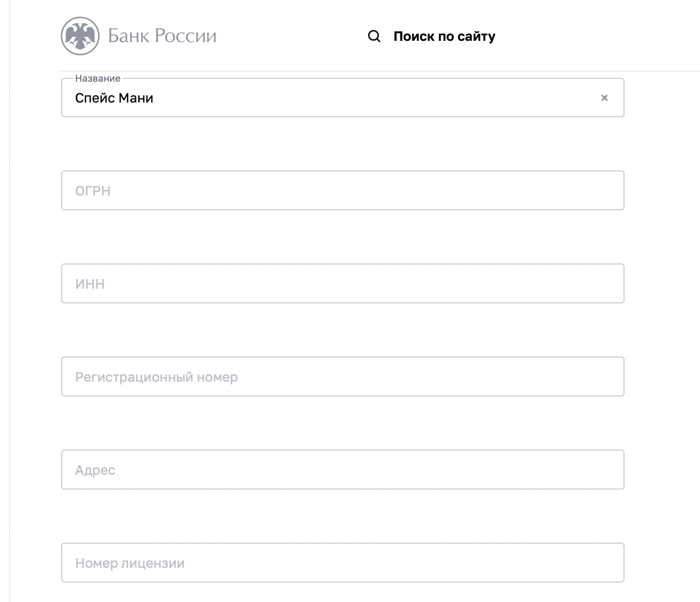Clear the Название field with the x
The width and height of the screenshot is (700, 602).
[x=605, y=98]
